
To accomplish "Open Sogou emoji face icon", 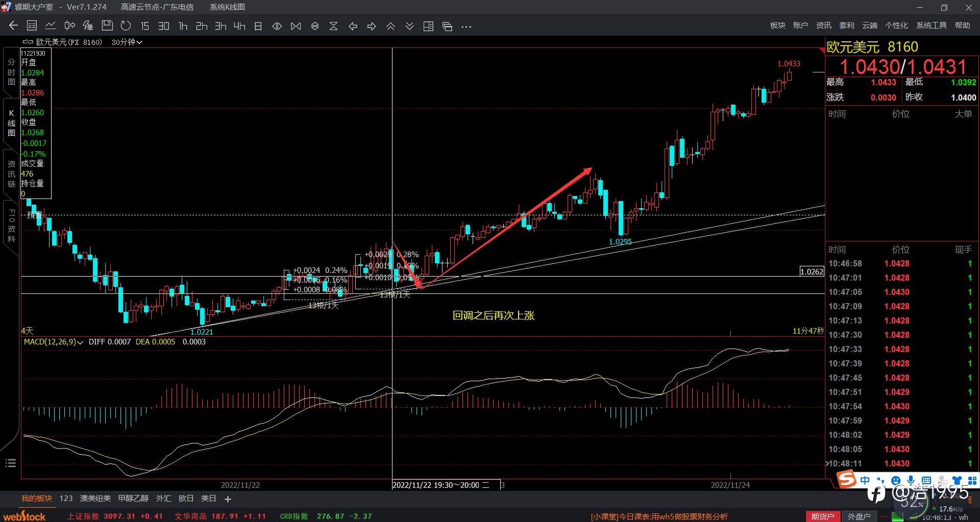I will point(896,480).
